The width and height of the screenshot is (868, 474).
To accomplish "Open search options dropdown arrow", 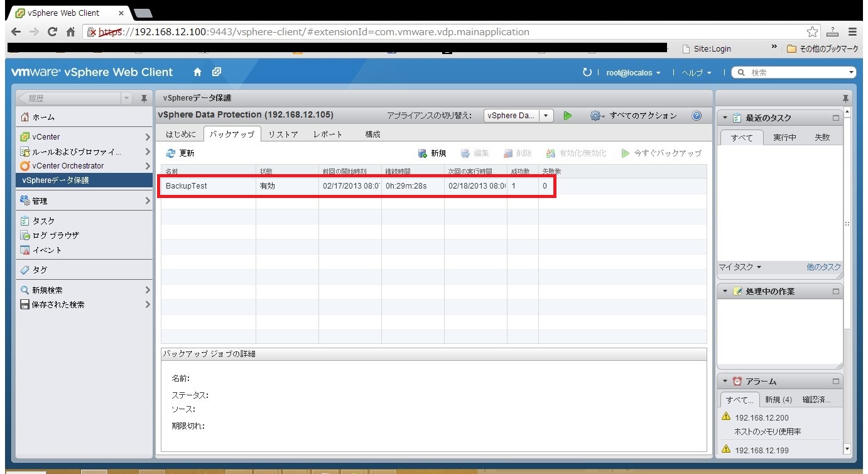I will pyautogui.click(x=851, y=73).
